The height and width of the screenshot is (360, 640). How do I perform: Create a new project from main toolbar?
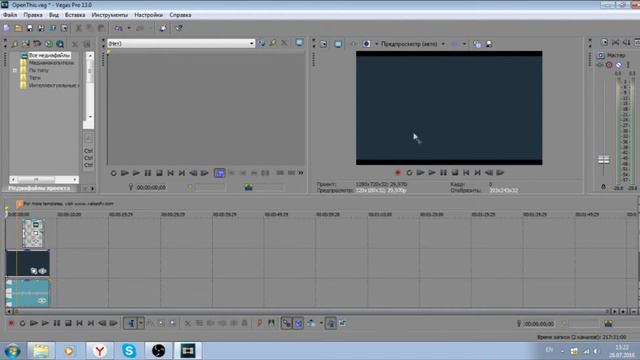coord(7,28)
